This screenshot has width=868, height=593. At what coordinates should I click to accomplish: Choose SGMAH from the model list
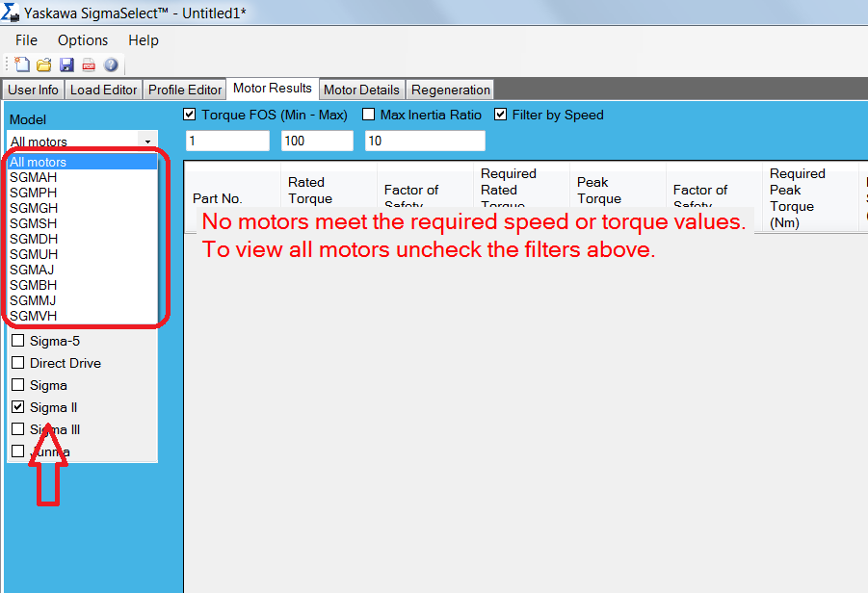[x=83, y=177]
